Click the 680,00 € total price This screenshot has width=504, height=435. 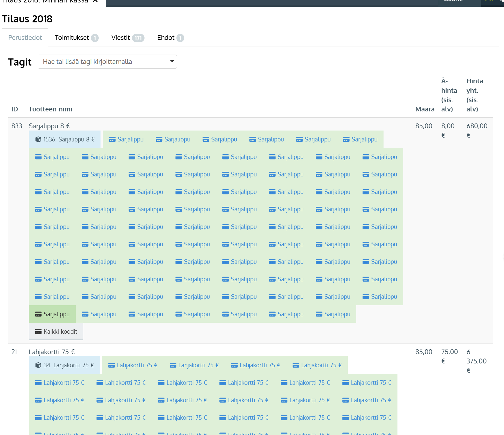click(x=477, y=131)
